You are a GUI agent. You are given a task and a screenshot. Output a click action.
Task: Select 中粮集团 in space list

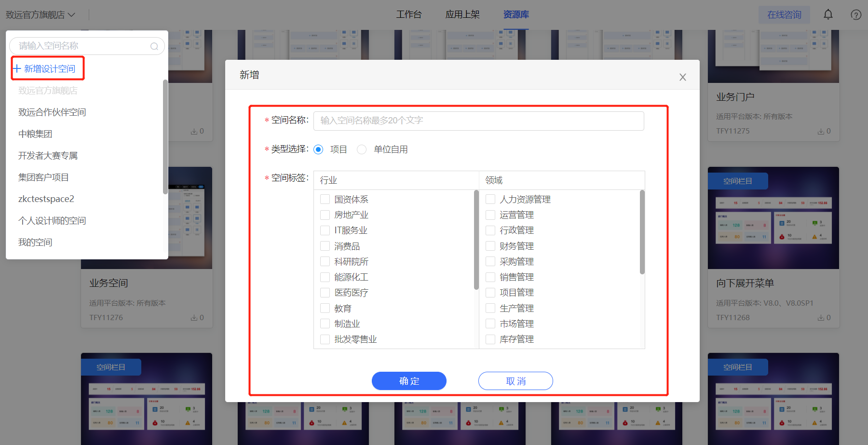pyautogui.click(x=35, y=134)
